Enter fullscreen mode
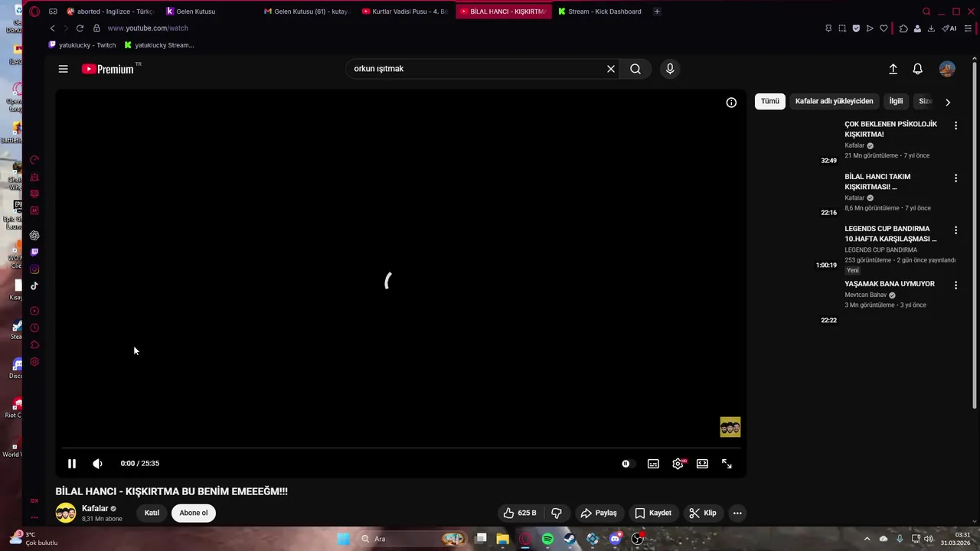The width and height of the screenshot is (980, 551). (727, 464)
